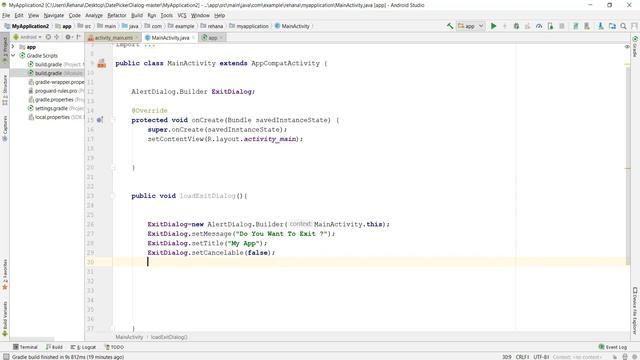Image resolution: width=640 pixels, height=360 pixels.
Task: Toggle the Structure tool window side tab
Action: click(5, 90)
